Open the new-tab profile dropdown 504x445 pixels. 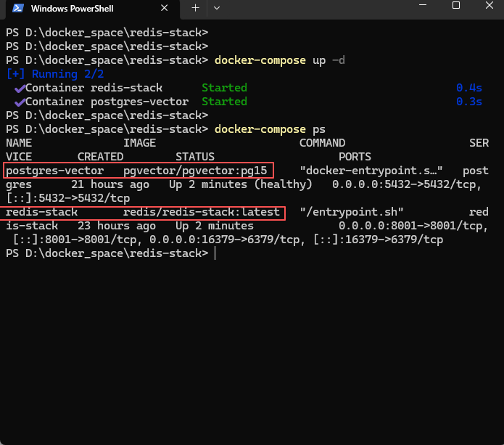tap(217, 8)
